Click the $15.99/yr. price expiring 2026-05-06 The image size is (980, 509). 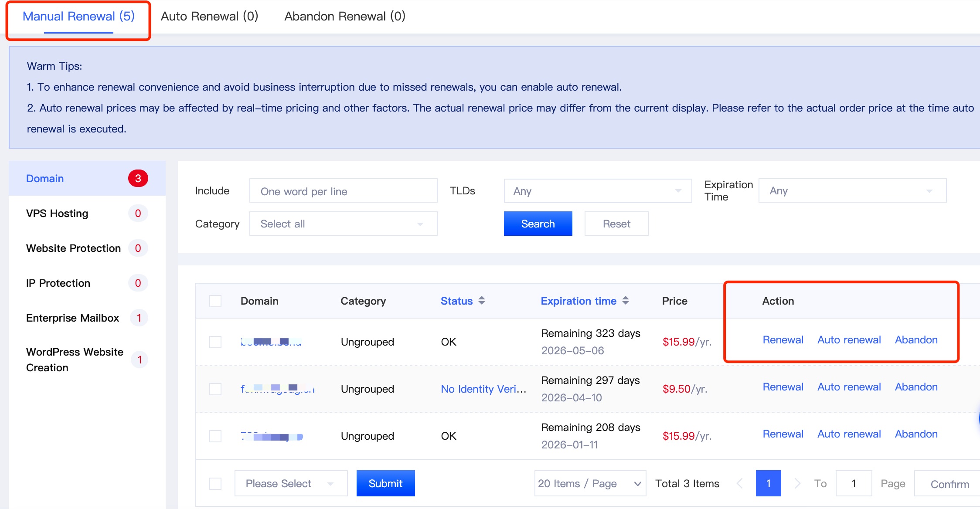click(687, 342)
